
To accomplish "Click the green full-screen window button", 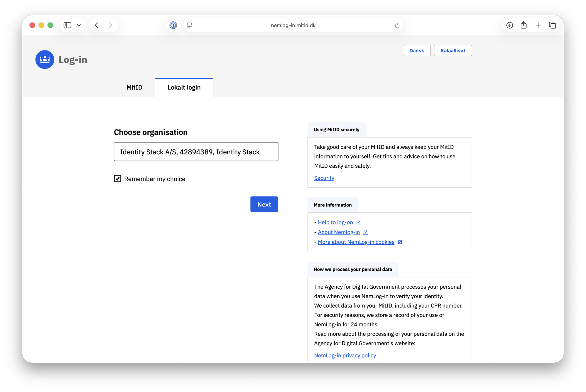I will (50, 25).
